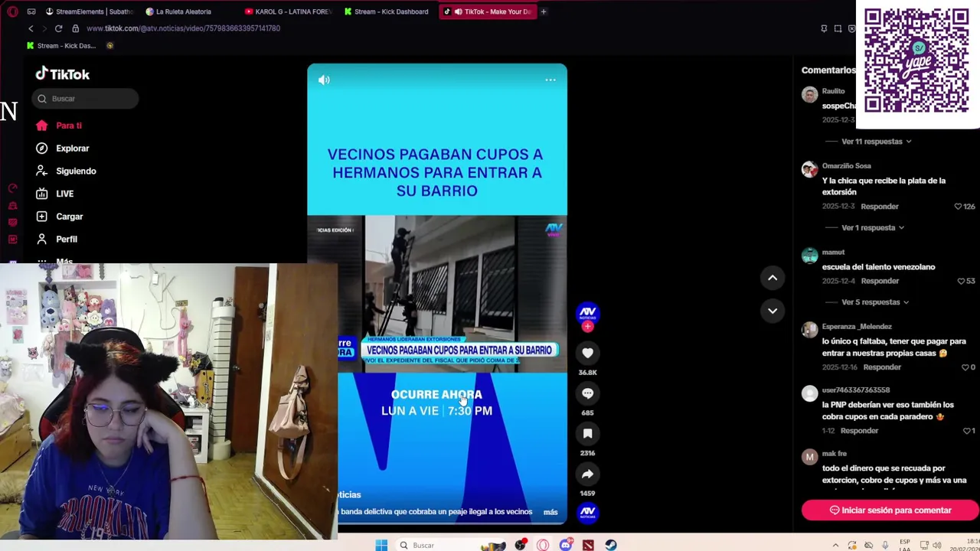Image resolution: width=980 pixels, height=551 pixels.
Task: Open the LIVE section
Action: coord(54,194)
